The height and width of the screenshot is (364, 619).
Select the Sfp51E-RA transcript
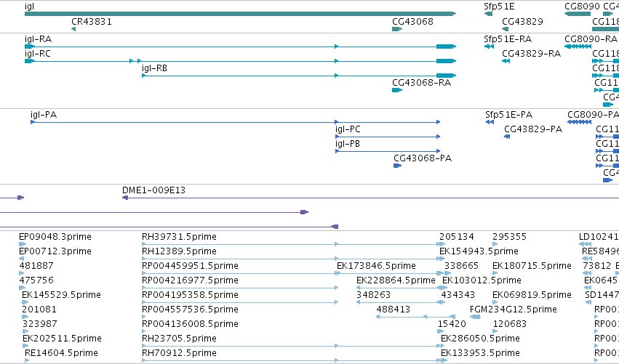click(489, 46)
